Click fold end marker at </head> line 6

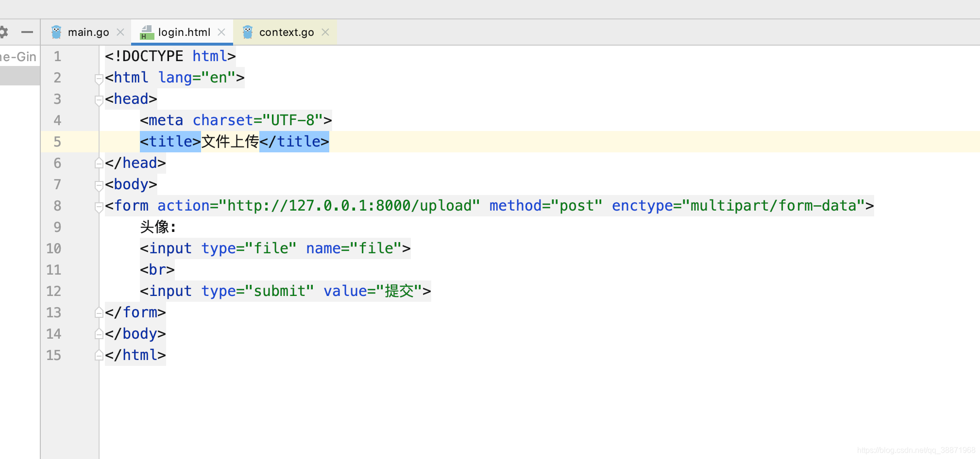pos(99,163)
